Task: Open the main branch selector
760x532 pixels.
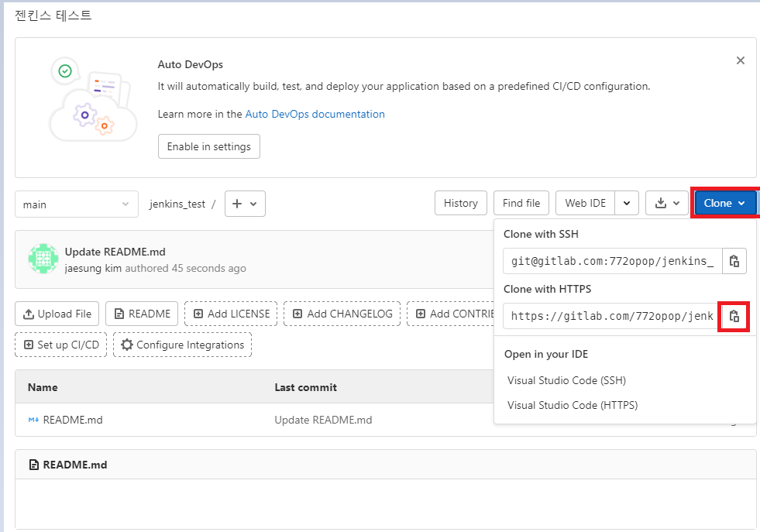Action: click(77, 204)
